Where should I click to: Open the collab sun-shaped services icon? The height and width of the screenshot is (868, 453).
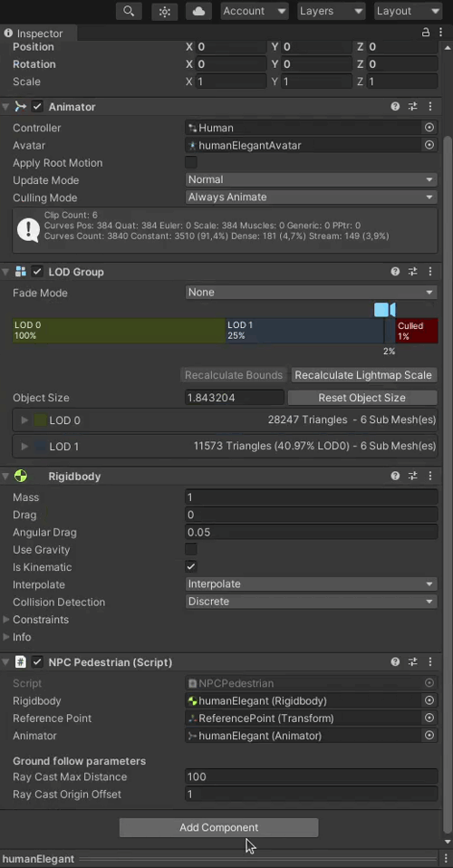(x=165, y=11)
